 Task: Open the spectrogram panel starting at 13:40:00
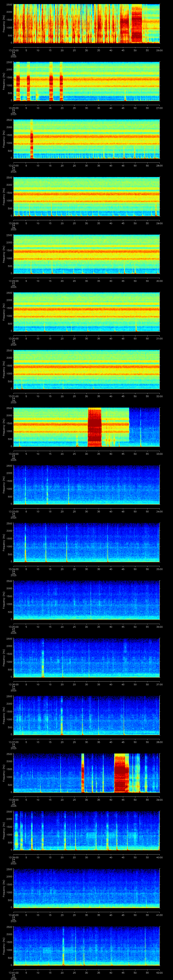(x=86, y=888)
